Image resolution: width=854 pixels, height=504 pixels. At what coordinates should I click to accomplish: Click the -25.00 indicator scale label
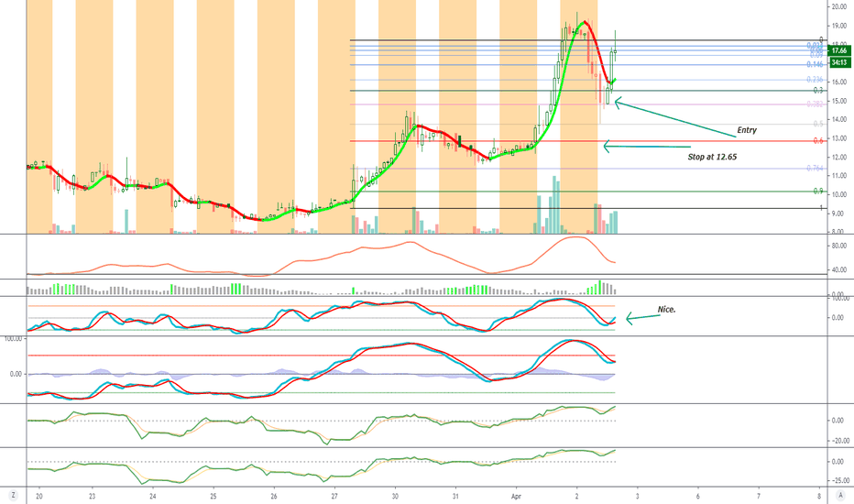click(x=839, y=480)
